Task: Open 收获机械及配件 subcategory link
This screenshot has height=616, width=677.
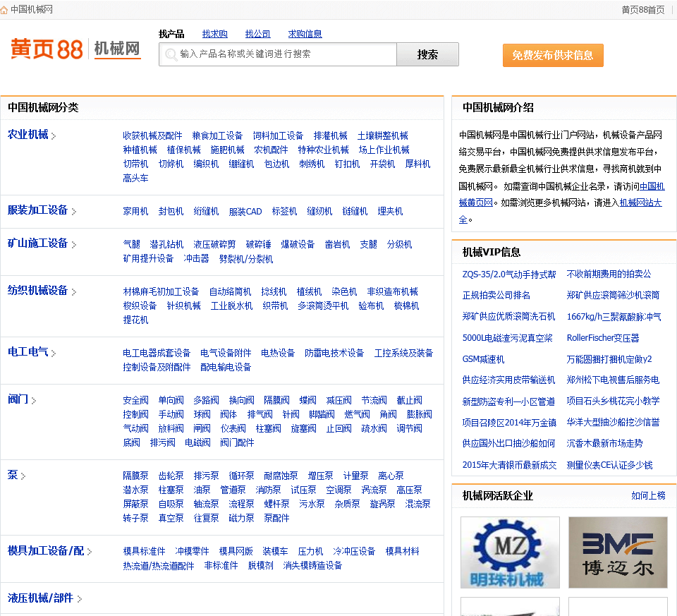Action: click(152, 136)
